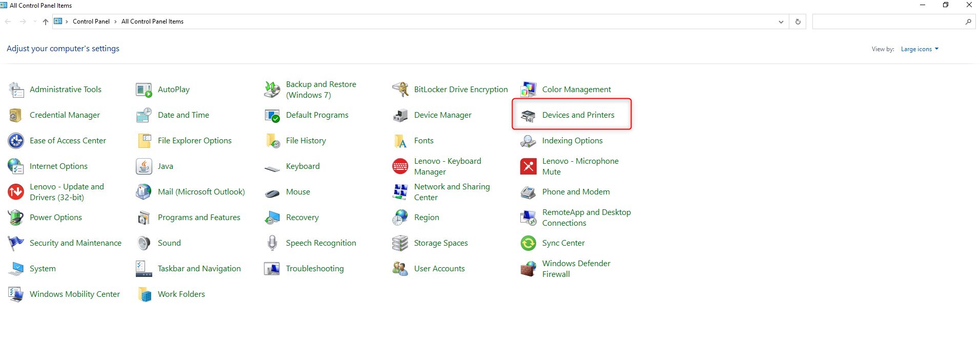The image size is (980, 346).
Task: Refresh the Control Panel view
Action: pos(798,21)
